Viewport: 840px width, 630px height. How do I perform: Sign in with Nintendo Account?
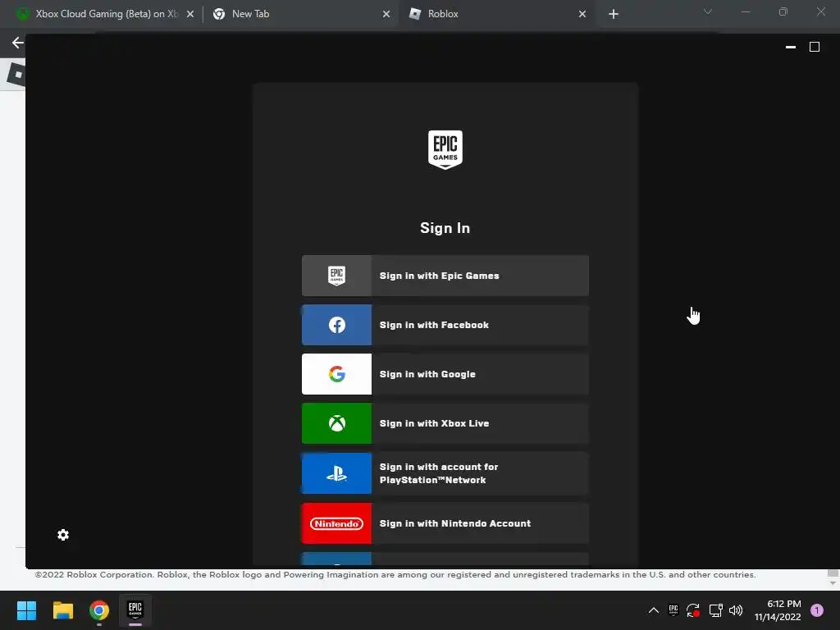click(x=445, y=523)
